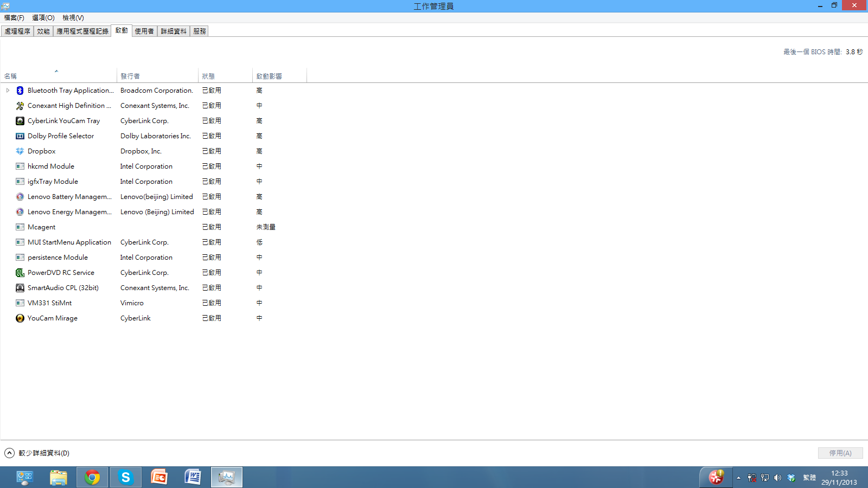
Task: Select the Broadcom Corporation publisher cell
Action: [x=157, y=91]
